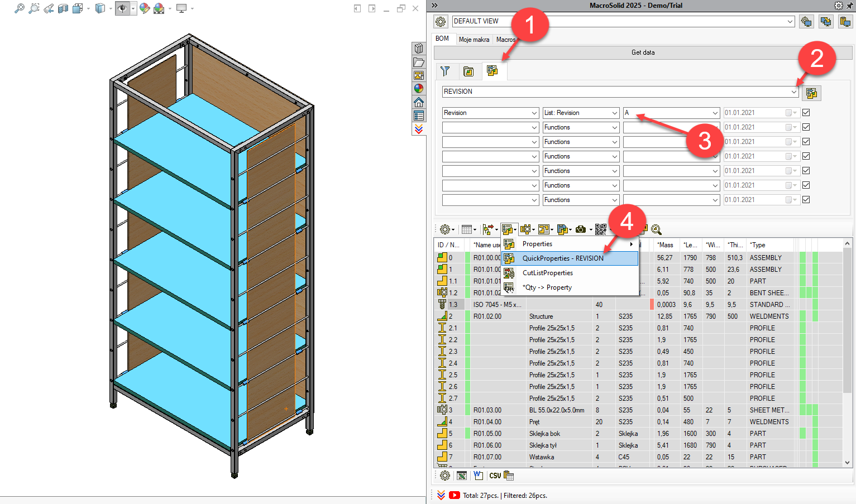Screen dimensions: 856x504
Task: Switch to the Moje makra tab
Action: pyautogui.click(x=474, y=40)
